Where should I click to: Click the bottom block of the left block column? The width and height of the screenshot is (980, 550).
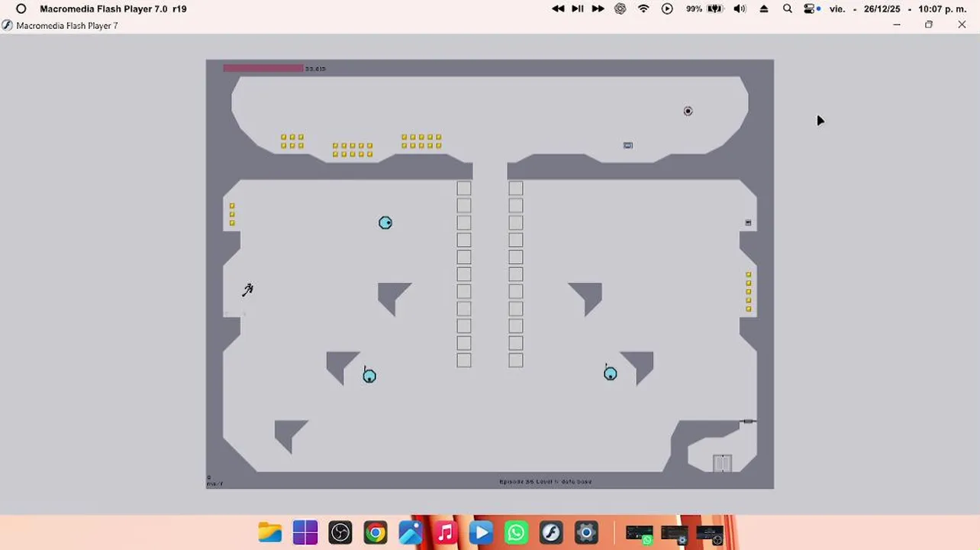click(x=464, y=360)
